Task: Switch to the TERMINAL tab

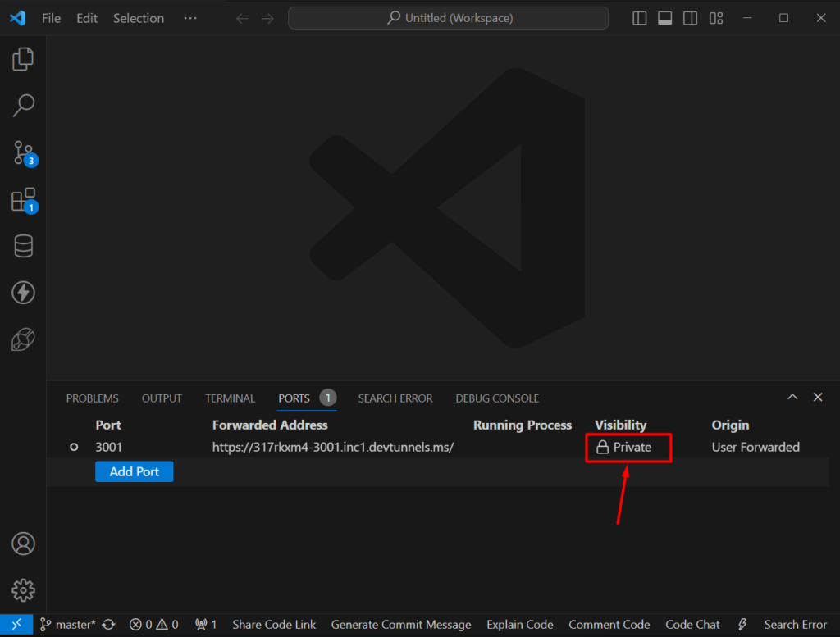Action: tap(231, 398)
